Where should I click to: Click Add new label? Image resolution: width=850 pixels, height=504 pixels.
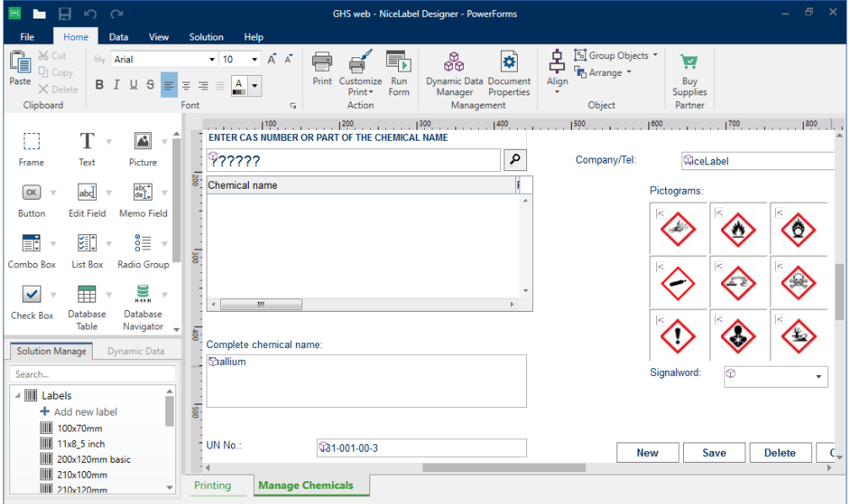coord(79,412)
